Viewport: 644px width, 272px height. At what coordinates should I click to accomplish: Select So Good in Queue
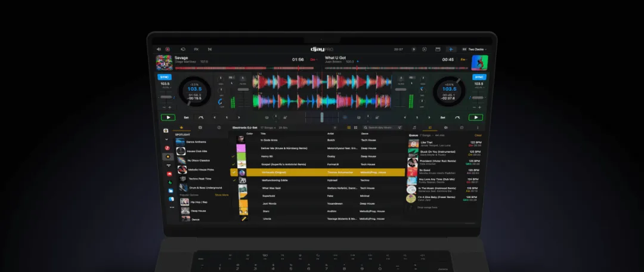(x=443, y=171)
